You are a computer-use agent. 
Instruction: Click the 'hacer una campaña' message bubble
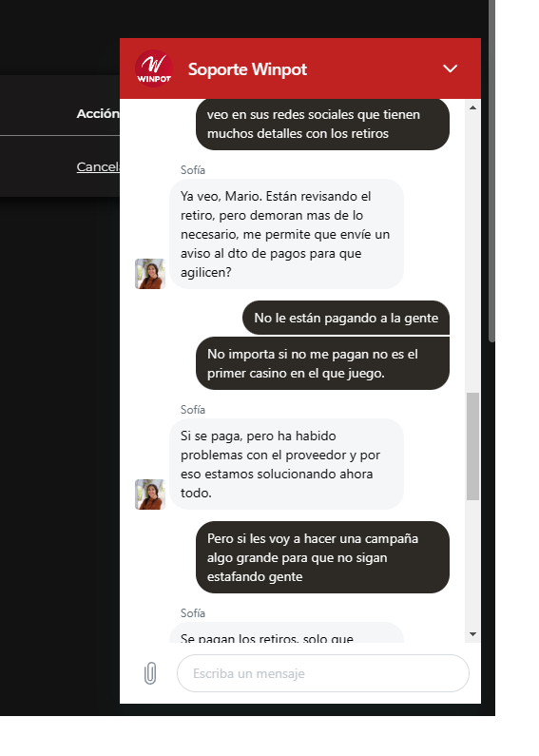click(x=322, y=557)
